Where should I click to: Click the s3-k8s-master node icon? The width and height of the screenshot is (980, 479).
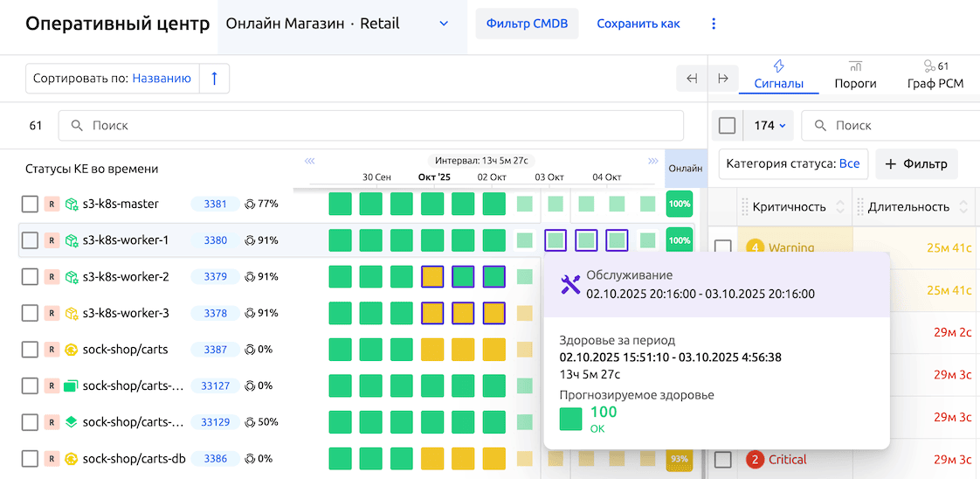72,204
